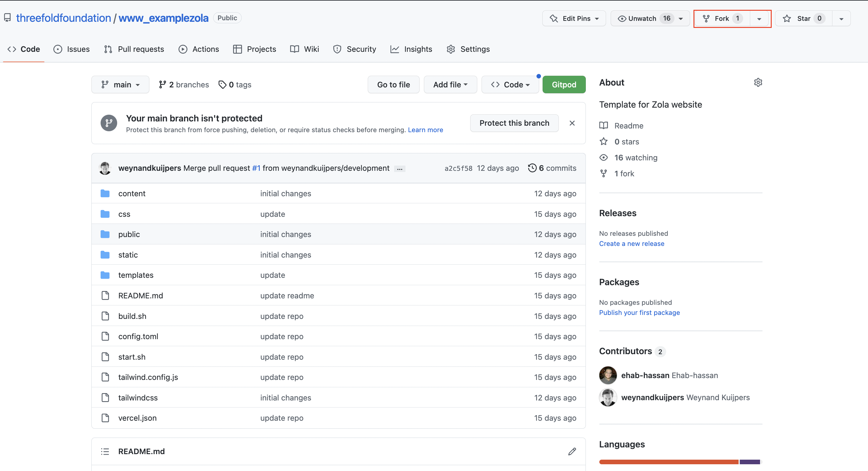Viewport: 868px width, 471px height.
Task: Click the About section settings gear icon
Action: coord(758,82)
